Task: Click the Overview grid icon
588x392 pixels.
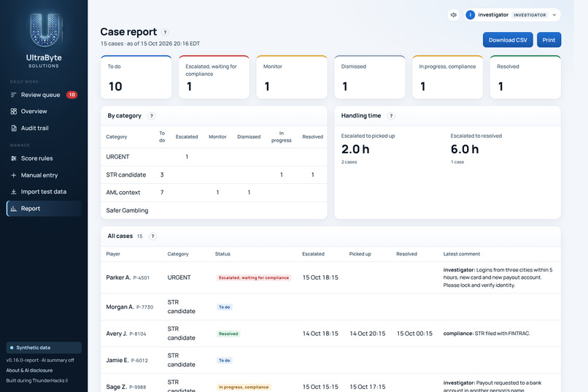Action: pyautogui.click(x=14, y=112)
